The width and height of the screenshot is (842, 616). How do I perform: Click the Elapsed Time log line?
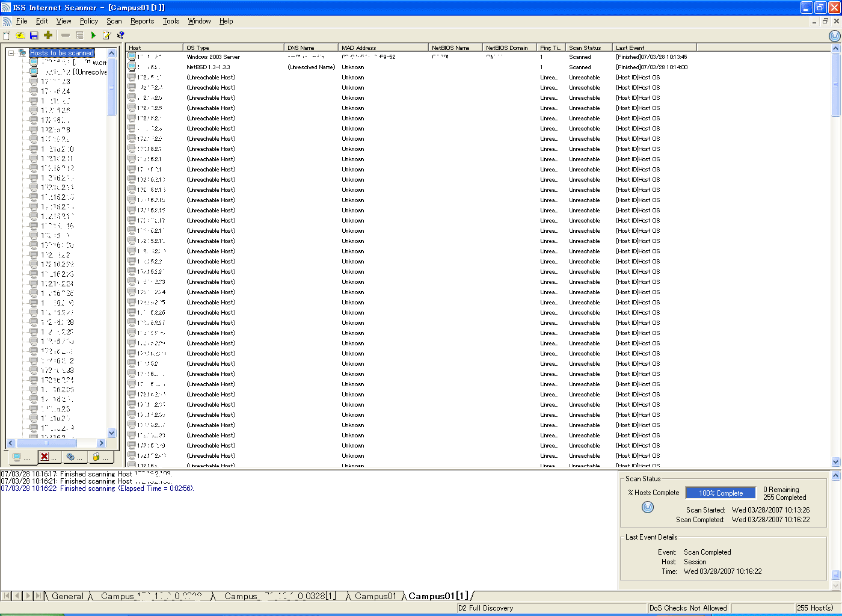(97, 488)
